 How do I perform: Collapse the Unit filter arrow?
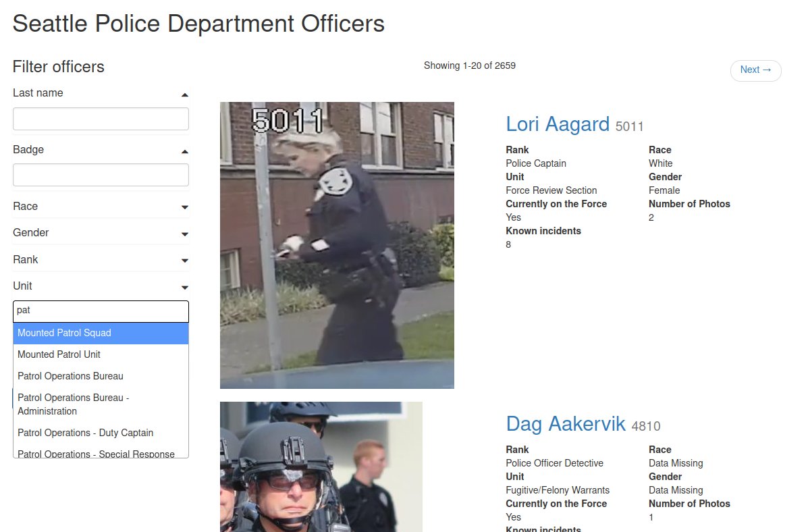click(x=185, y=287)
